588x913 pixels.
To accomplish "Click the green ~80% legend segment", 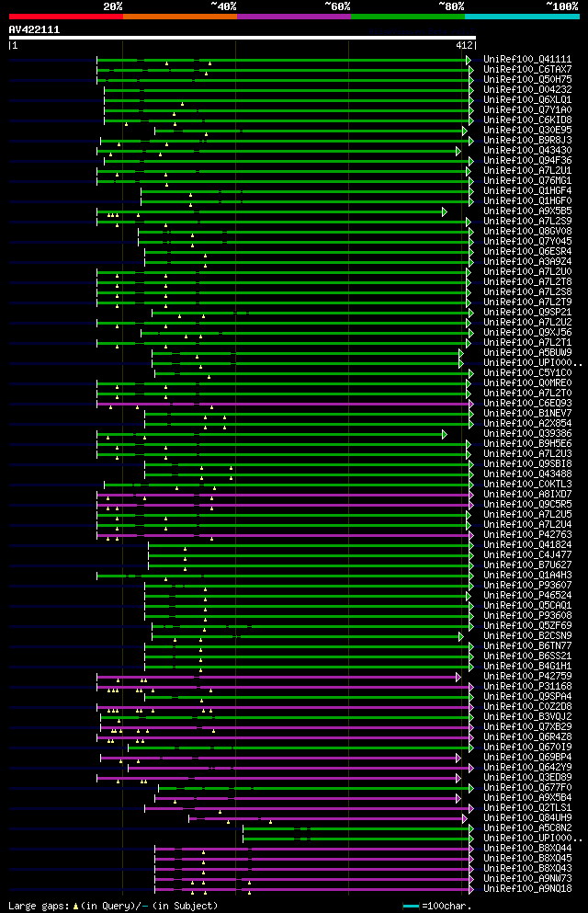I will (408, 17).
